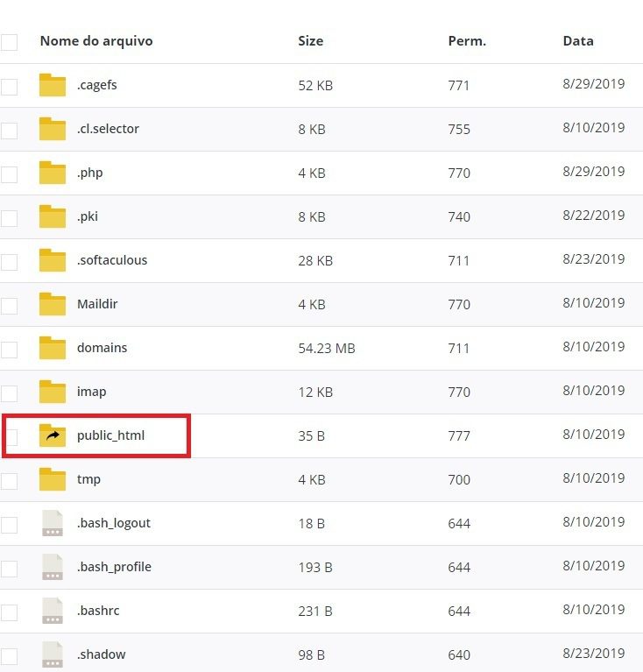
Task: Select the .php folder icon
Action: pos(53,173)
